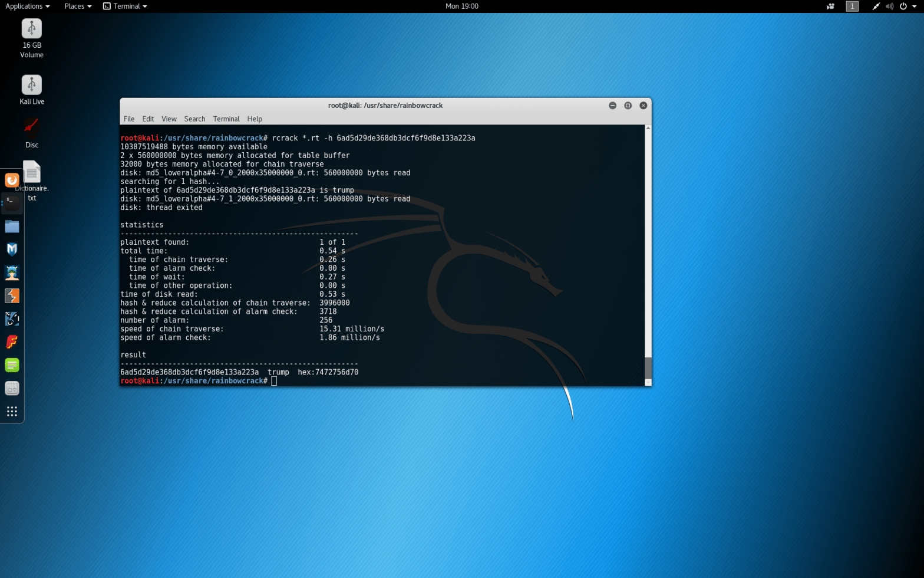924x578 pixels.
Task: Launch Burp Suite from the dock
Action: coord(12,295)
